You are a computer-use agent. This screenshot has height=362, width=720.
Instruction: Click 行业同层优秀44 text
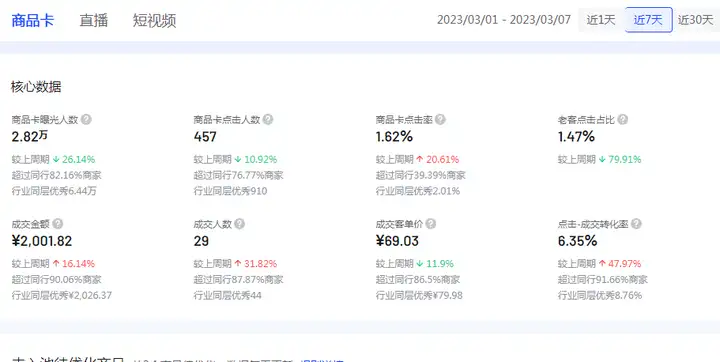(227, 295)
